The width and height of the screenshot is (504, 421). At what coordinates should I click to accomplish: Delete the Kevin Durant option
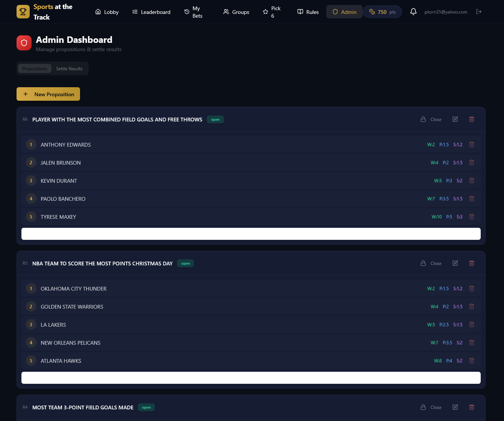pos(472,181)
